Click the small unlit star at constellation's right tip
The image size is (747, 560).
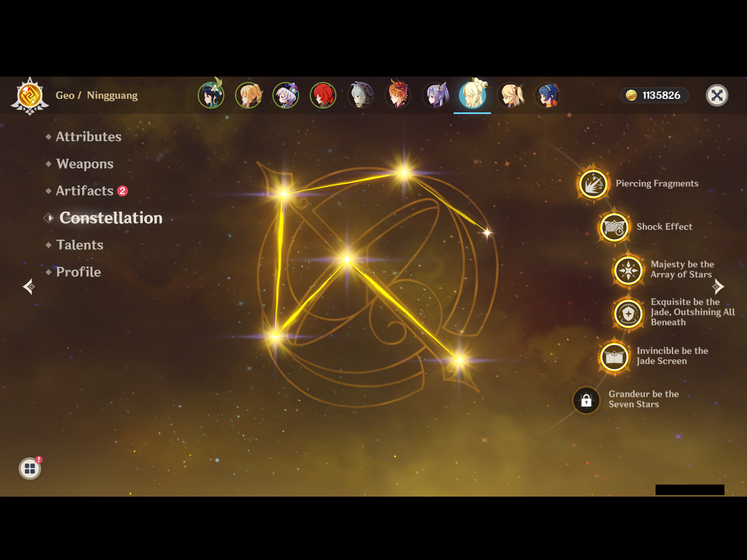(x=487, y=233)
